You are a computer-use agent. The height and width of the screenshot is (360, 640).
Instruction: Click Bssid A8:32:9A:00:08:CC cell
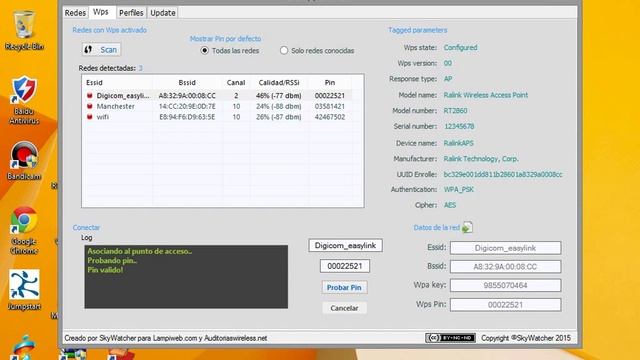[x=187, y=96]
